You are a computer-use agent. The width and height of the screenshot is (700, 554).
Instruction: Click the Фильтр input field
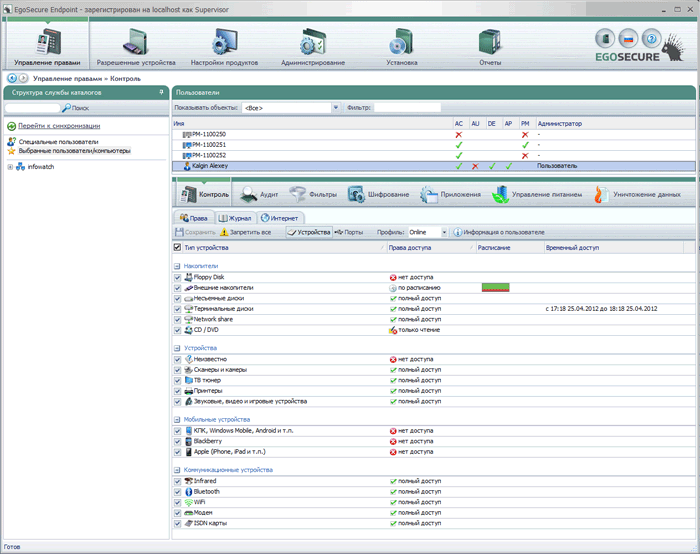[x=407, y=108]
